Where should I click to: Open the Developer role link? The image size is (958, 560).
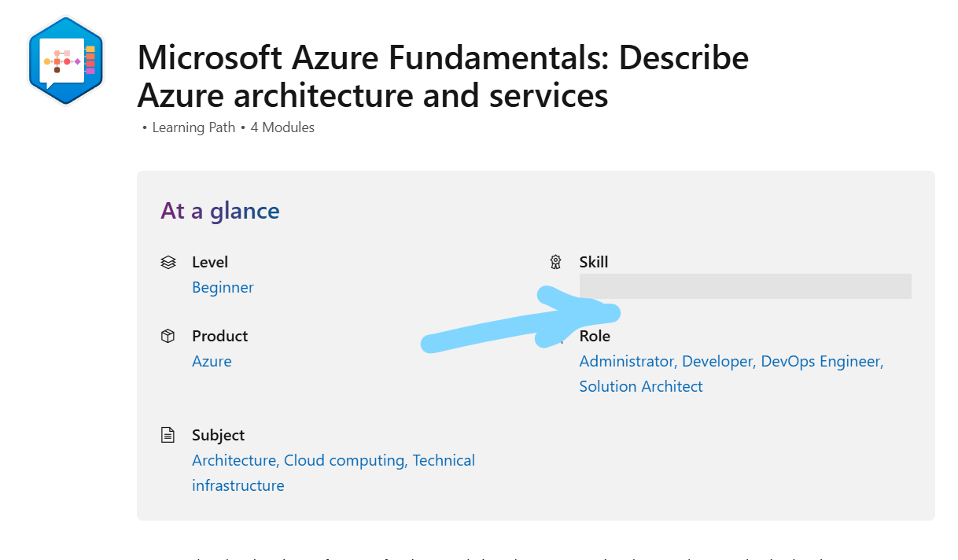pos(719,361)
